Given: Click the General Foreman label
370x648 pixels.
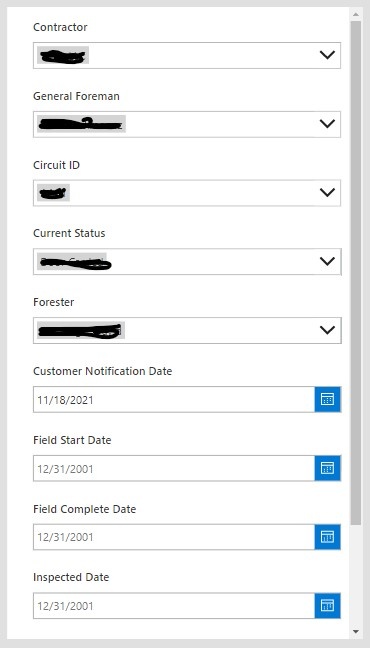Looking at the screenshot, I should pyautogui.click(x=76, y=96).
